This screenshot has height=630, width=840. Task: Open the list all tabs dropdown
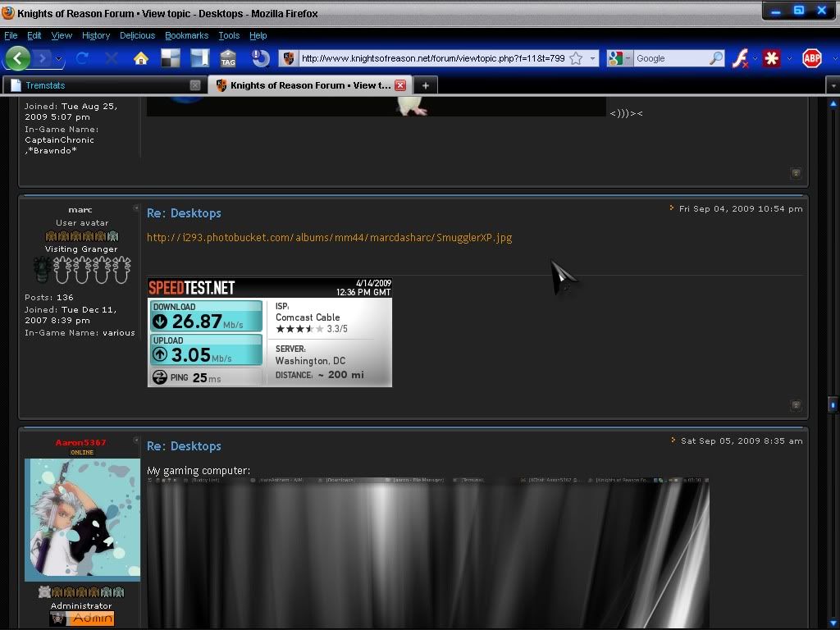[833, 85]
